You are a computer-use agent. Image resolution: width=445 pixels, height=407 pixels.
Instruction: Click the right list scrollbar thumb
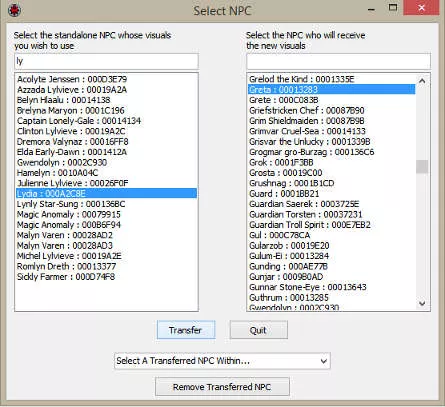(422, 167)
